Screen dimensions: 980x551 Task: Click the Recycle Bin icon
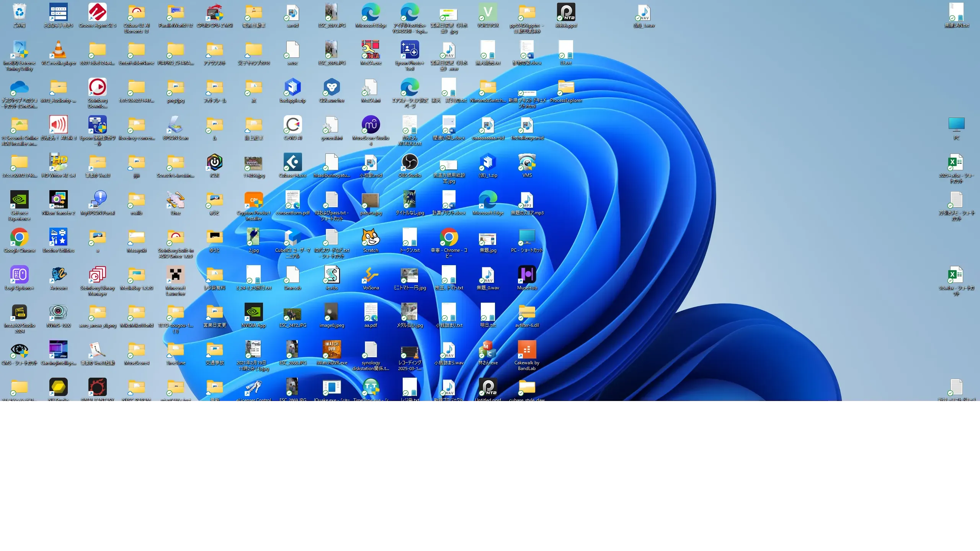20,13
